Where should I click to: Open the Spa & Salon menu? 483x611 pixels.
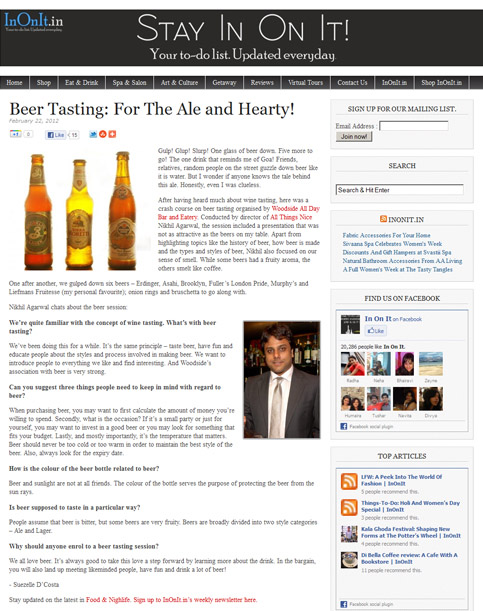point(129,83)
